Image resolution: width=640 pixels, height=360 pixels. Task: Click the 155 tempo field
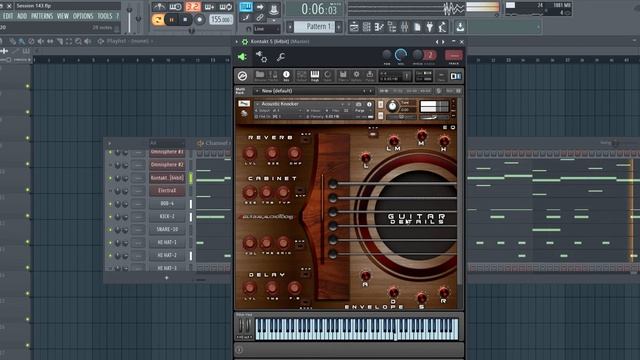221,20
